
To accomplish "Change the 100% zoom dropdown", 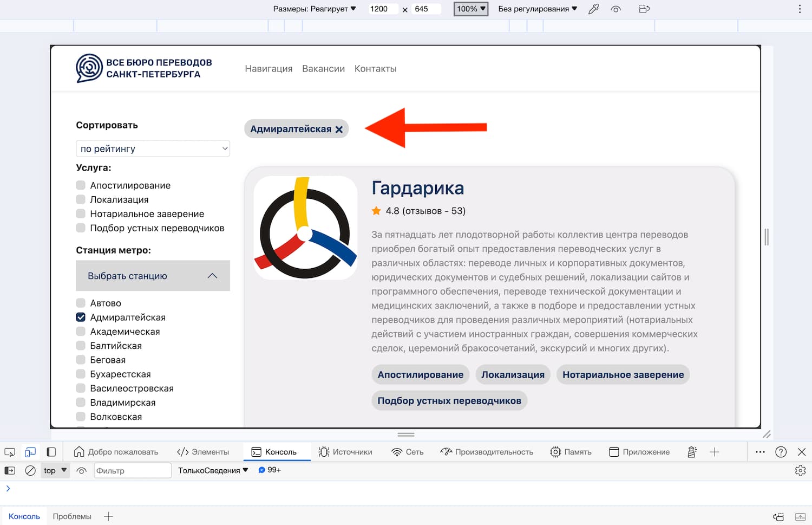I will (x=471, y=9).
